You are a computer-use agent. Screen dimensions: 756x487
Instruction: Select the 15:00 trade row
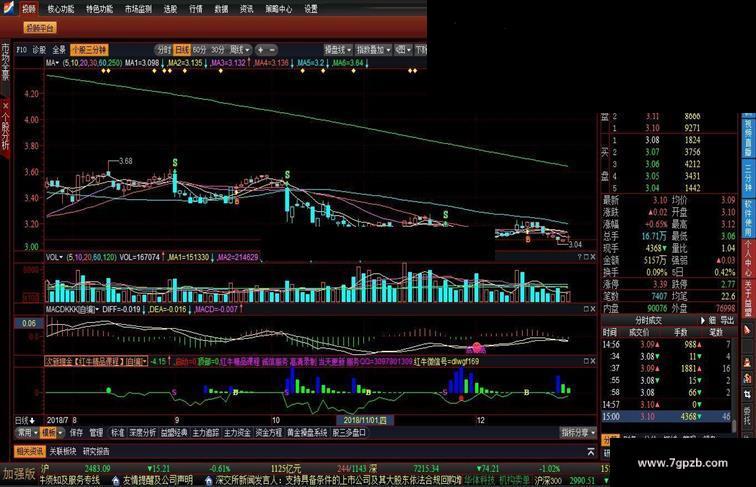[666, 417]
